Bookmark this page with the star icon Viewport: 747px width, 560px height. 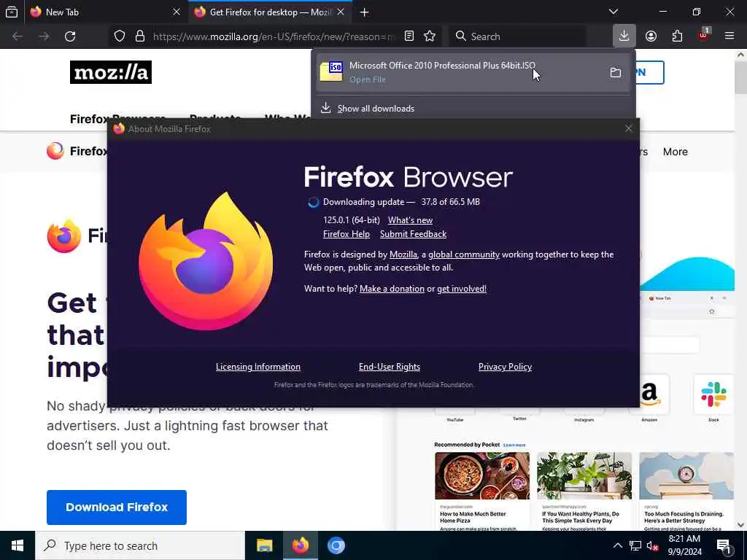pyautogui.click(x=430, y=36)
